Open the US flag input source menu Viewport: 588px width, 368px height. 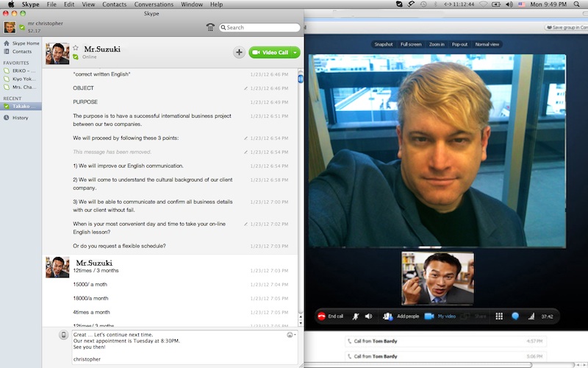[x=522, y=4]
